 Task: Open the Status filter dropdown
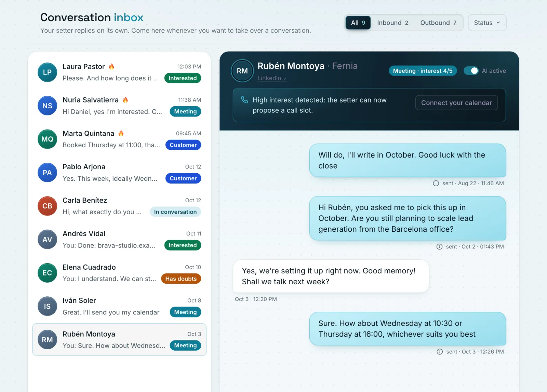point(487,23)
